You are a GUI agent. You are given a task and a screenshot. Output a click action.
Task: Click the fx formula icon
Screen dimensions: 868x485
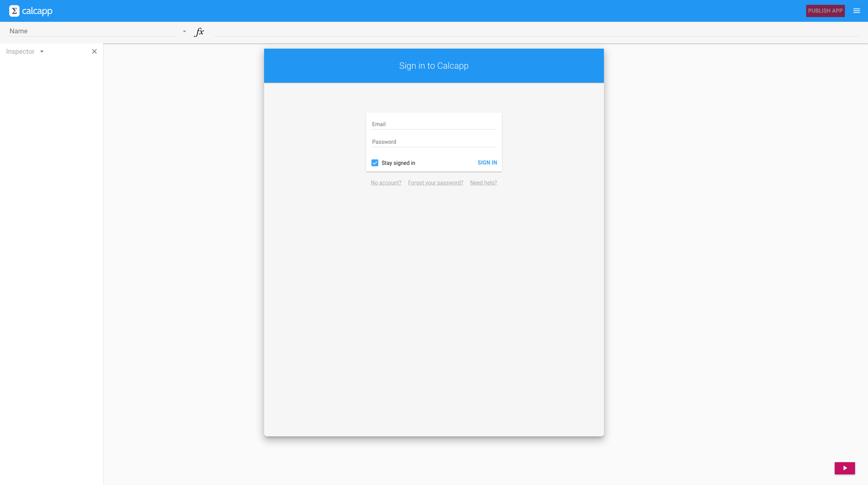tap(199, 32)
